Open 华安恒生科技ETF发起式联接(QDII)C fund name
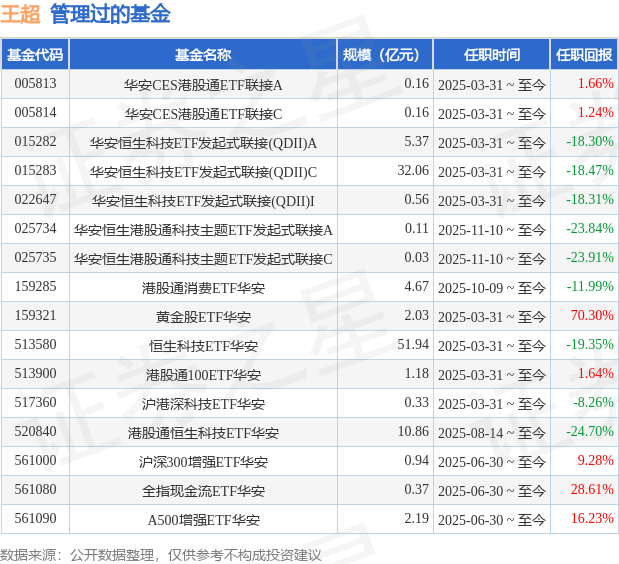619x564 pixels. pos(203,171)
